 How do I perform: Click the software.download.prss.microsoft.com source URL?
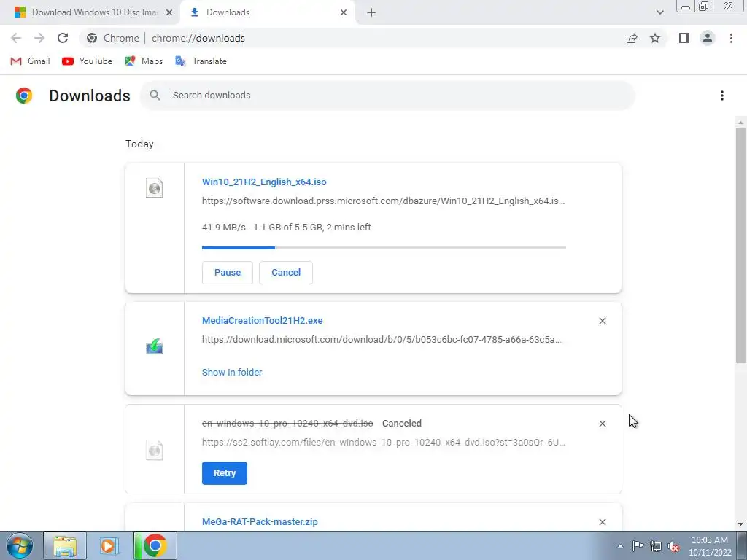pos(384,201)
